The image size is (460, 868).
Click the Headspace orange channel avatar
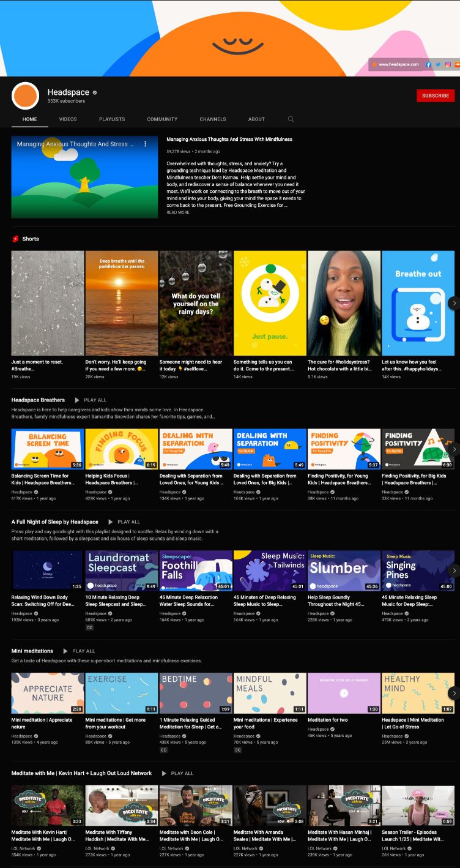pos(26,95)
